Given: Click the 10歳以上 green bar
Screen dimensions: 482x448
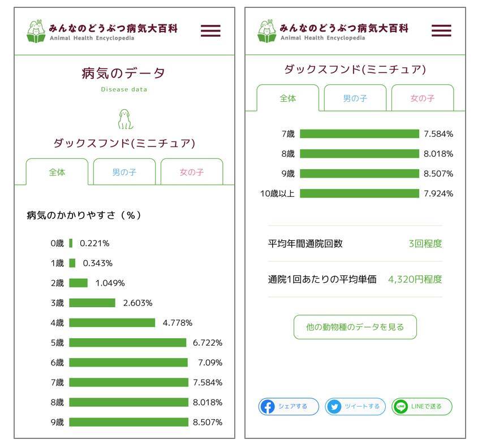Looking at the screenshot, I should point(359,193).
